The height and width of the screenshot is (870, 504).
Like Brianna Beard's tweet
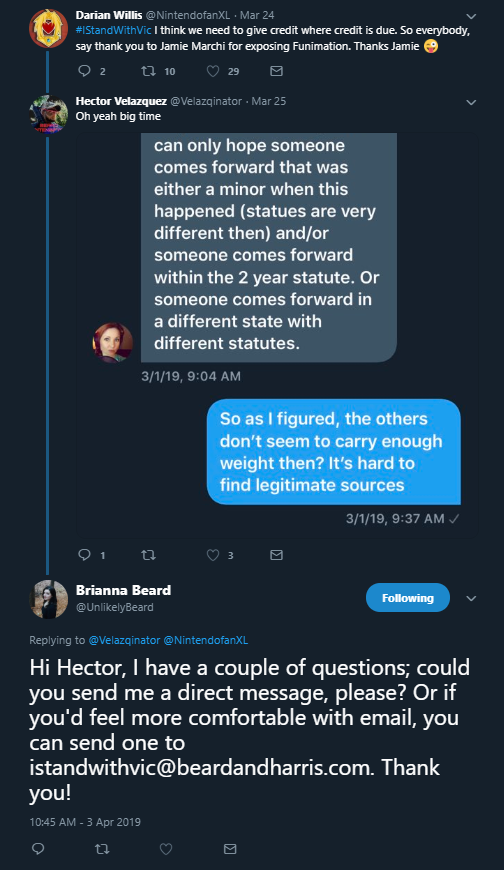click(x=166, y=848)
